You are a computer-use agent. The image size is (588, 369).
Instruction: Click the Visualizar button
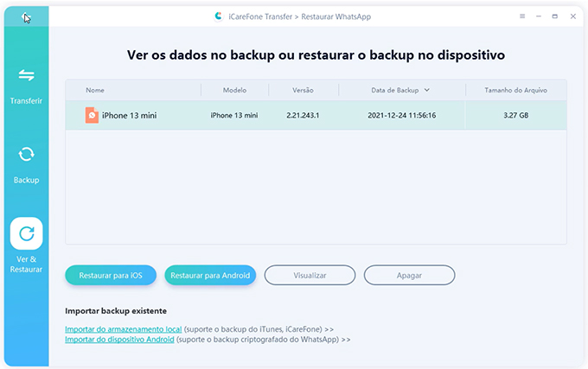click(x=310, y=276)
